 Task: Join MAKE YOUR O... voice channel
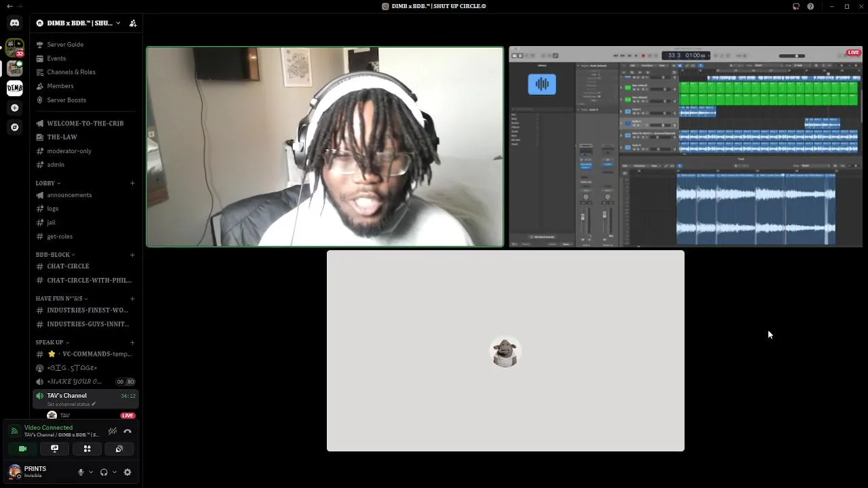click(85, 382)
